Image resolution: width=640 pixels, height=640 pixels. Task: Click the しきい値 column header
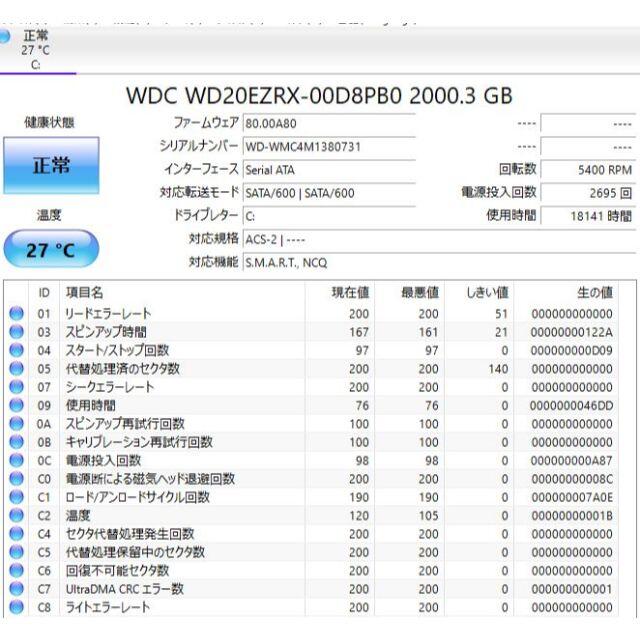pos(479,293)
